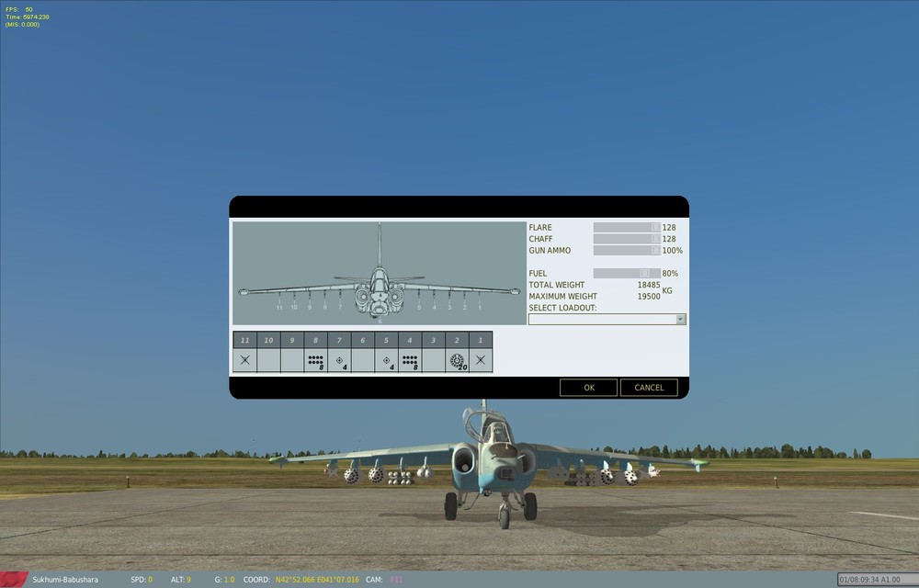
Task: Click the missile icon on pylon 11
Action: (245, 360)
